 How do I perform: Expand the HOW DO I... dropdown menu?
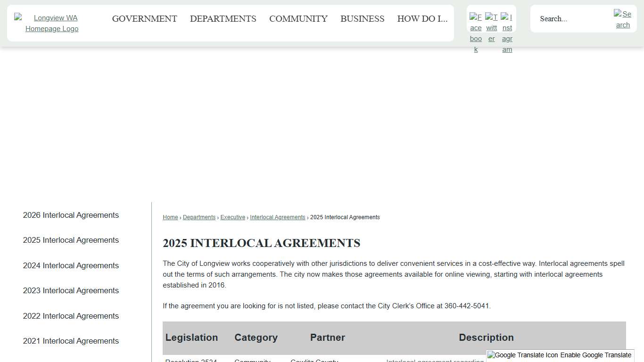point(422,19)
